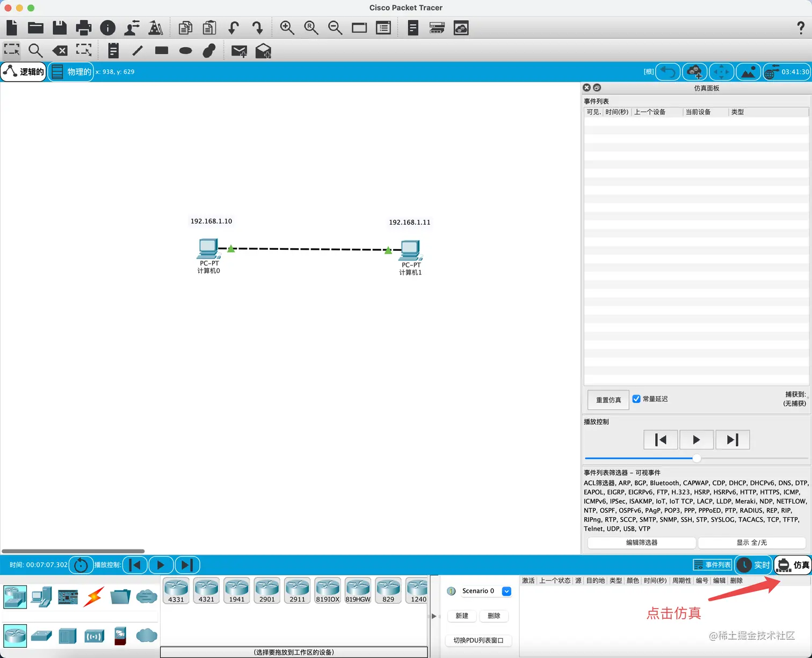This screenshot has width=812, height=658.
Task: Click the Select tool dashed rectangle
Action: 12,50
